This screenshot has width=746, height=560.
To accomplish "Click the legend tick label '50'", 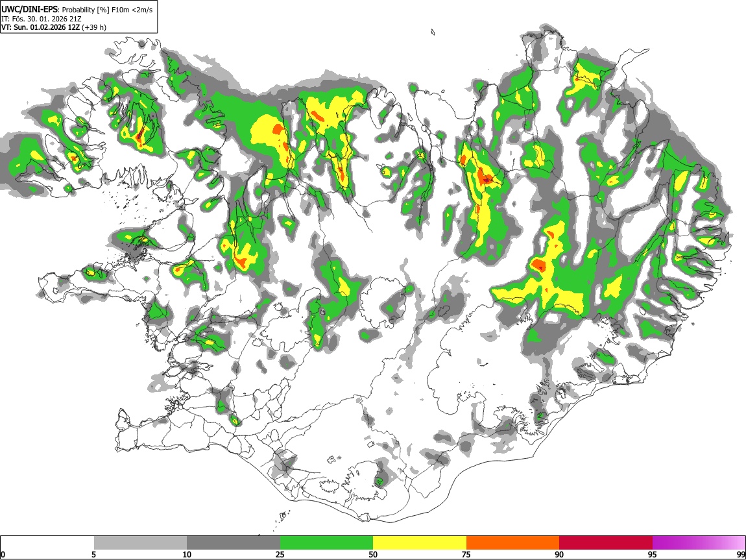I will tap(373, 554).
